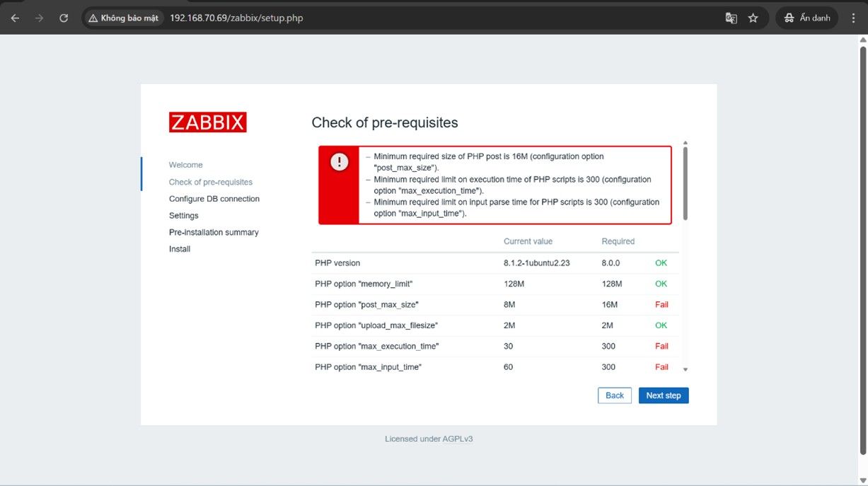Select the Install step in sidebar
Viewport: 868px width, 486px height.
180,249
